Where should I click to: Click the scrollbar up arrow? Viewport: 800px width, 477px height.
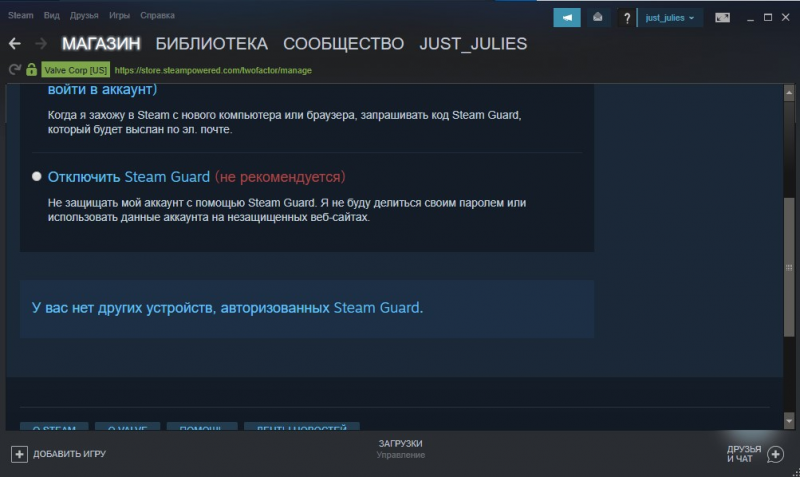(x=789, y=93)
